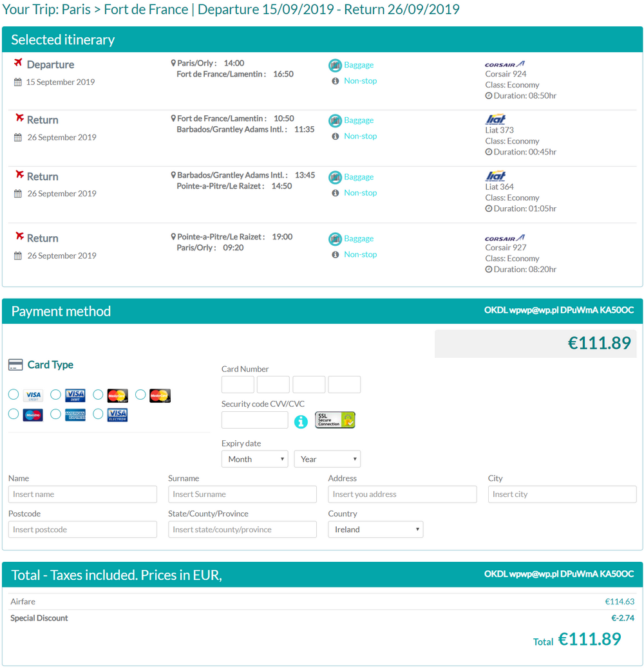The height and width of the screenshot is (668, 644).
Task: Select the American Express radio button
Action: 55,414
